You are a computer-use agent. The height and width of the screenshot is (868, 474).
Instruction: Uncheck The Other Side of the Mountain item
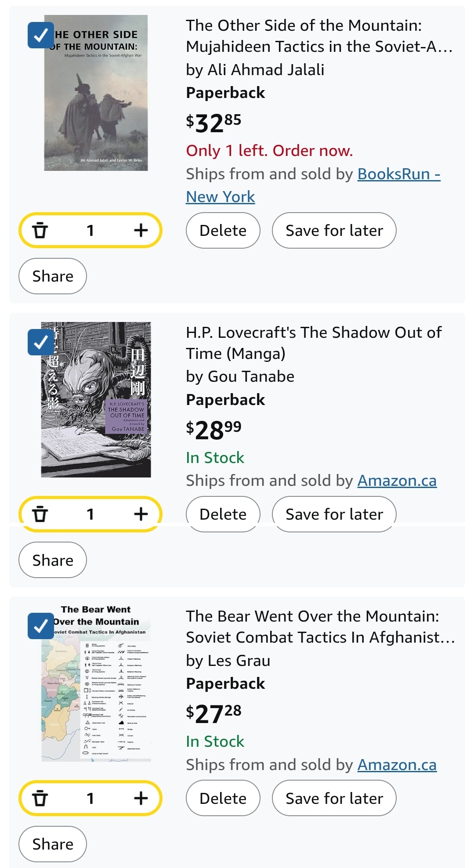(x=41, y=35)
